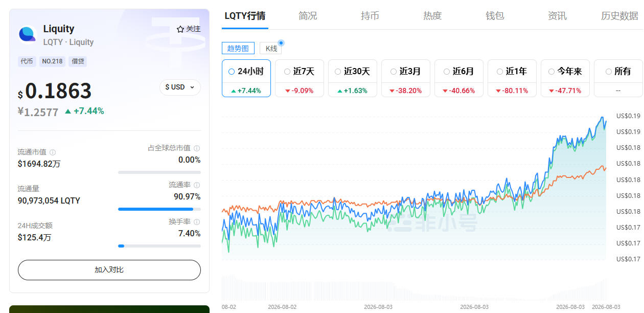Select the 近1年 time range radio
Viewport: 644px width, 313px height.
point(499,72)
